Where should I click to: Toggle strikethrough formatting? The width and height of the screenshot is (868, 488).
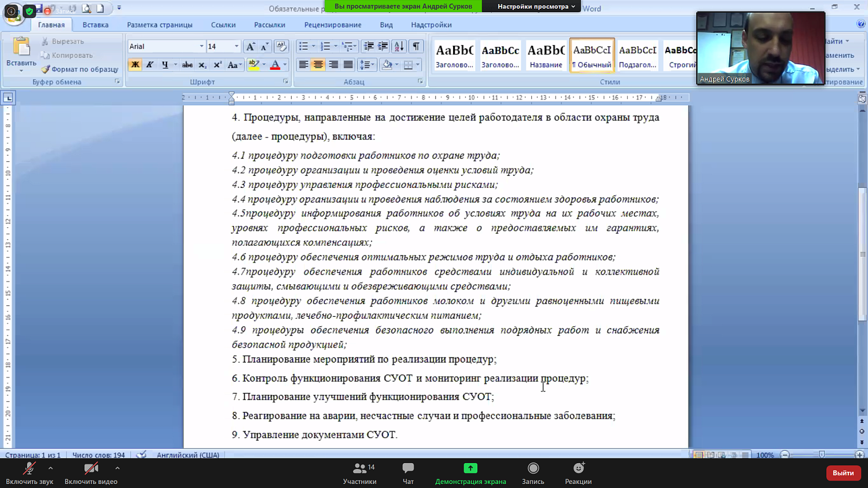coord(187,65)
